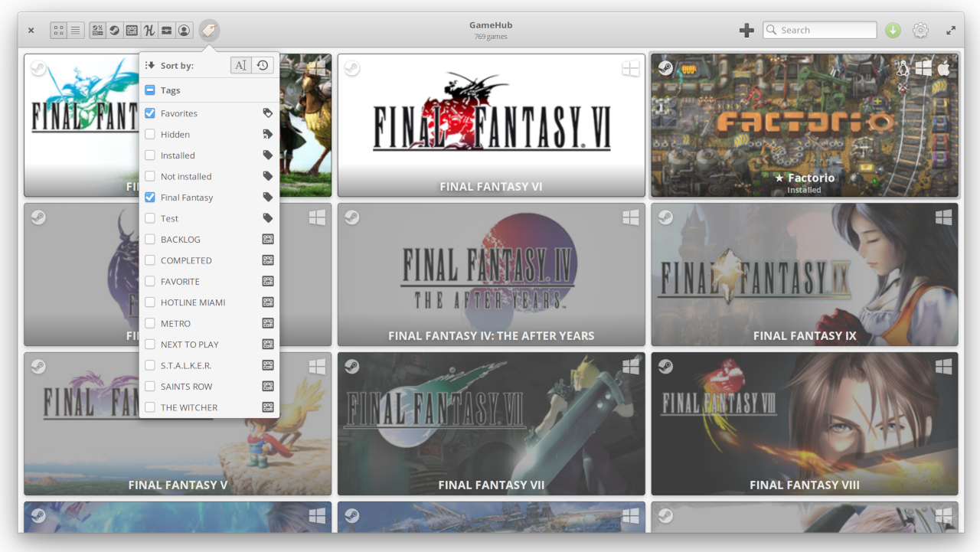Click tag icon beside Test tag
Image resolution: width=980 pixels, height=552 pixels.
(x=268, y=218)
